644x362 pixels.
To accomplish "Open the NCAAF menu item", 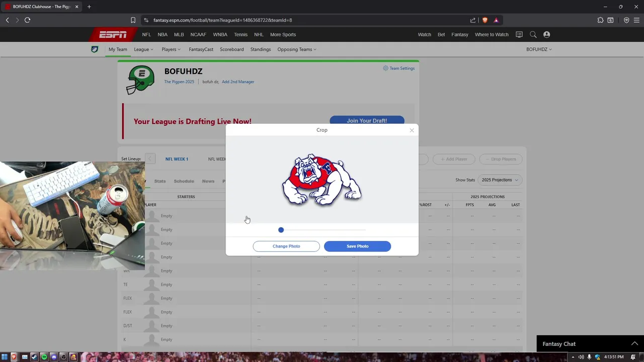I will tap(198, 35).
